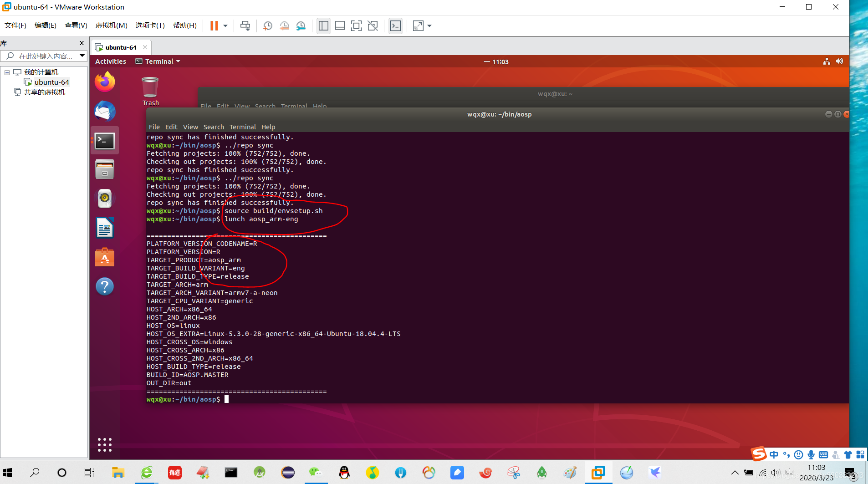Toggle the library sidebar view icon

point(323,25)
